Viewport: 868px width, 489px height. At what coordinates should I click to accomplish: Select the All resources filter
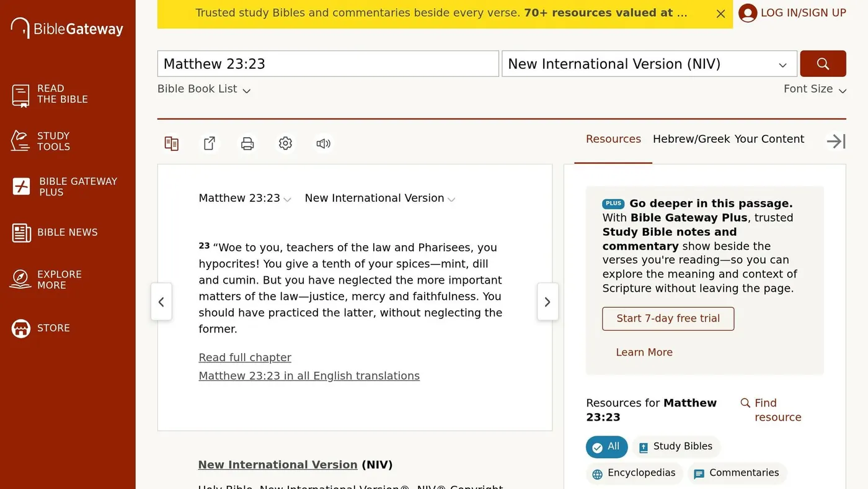[606, 447]
